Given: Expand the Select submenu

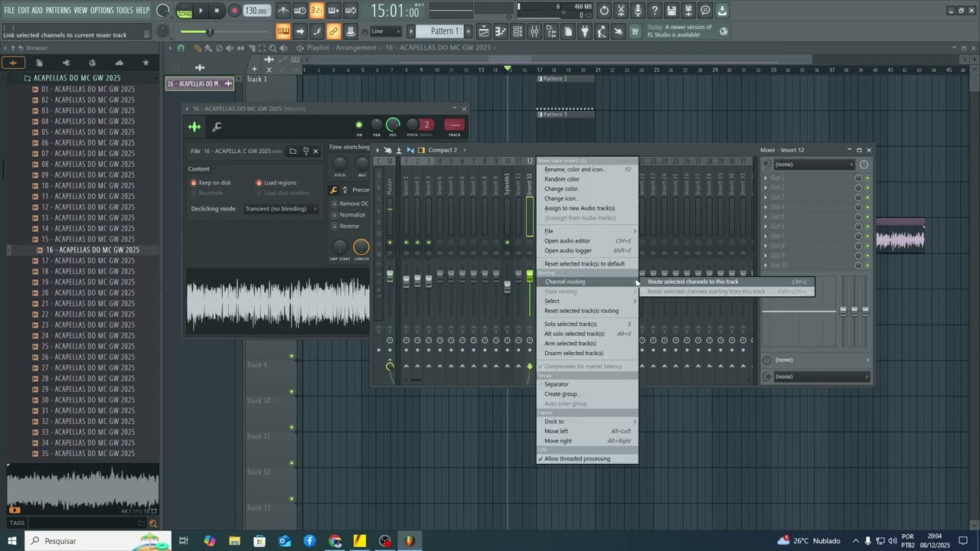Looking at the screenshot, I should click(x=587, y=301).
